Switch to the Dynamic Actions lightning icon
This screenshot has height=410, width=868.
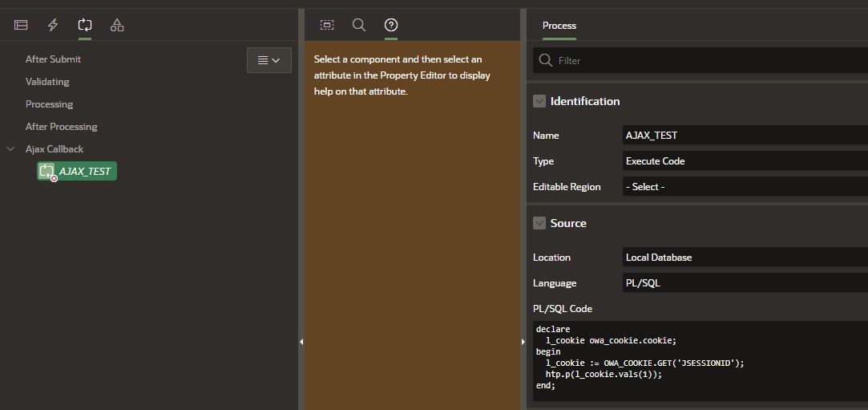53,25
